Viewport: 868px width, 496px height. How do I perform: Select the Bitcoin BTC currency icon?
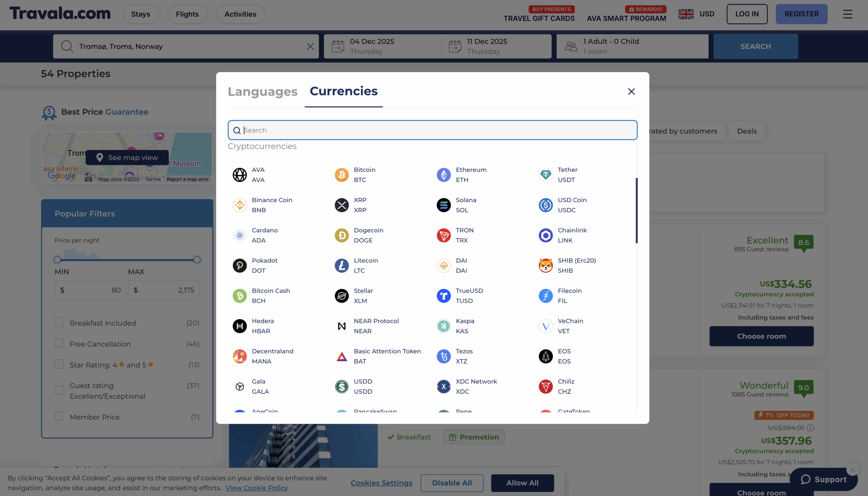pos(341,175)
